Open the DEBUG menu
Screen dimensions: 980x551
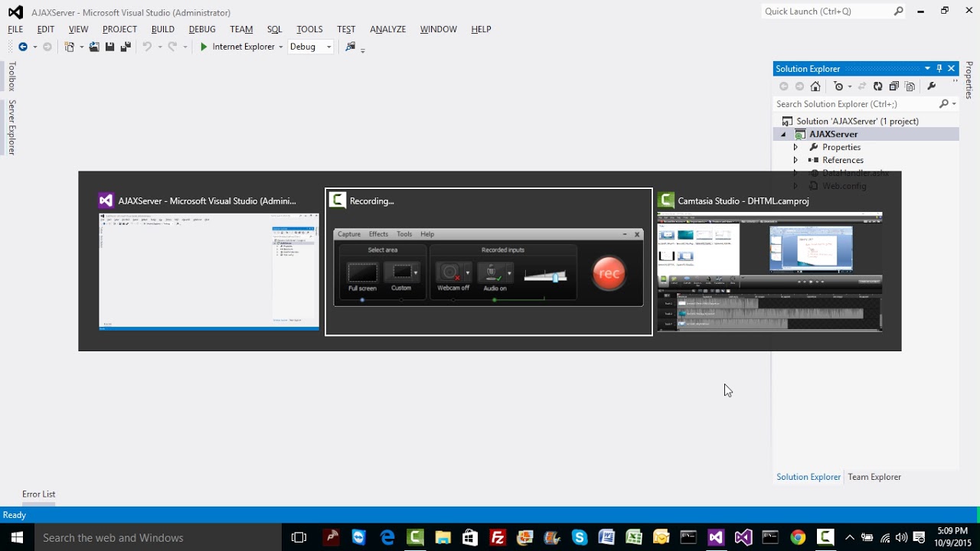click(202, 29)
